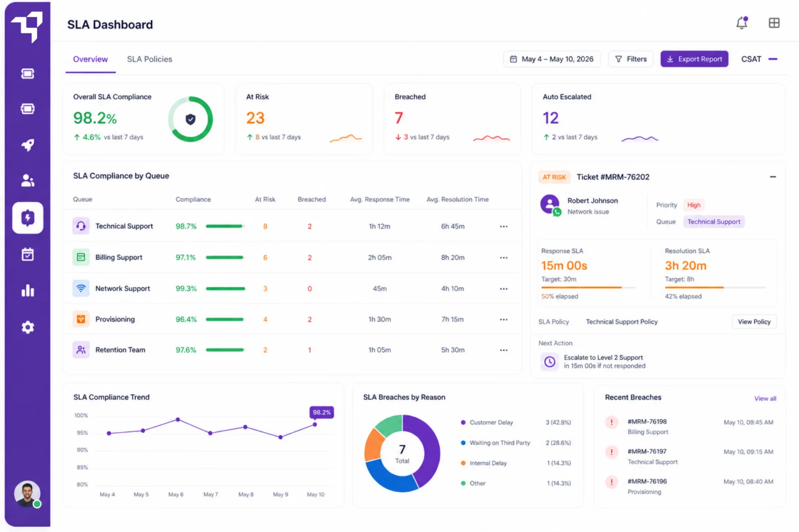The height and width of the screenshot is (532, 799).
Task: Switch to the Overview tab
Action: pyautogui.click(x=90, y=59)
